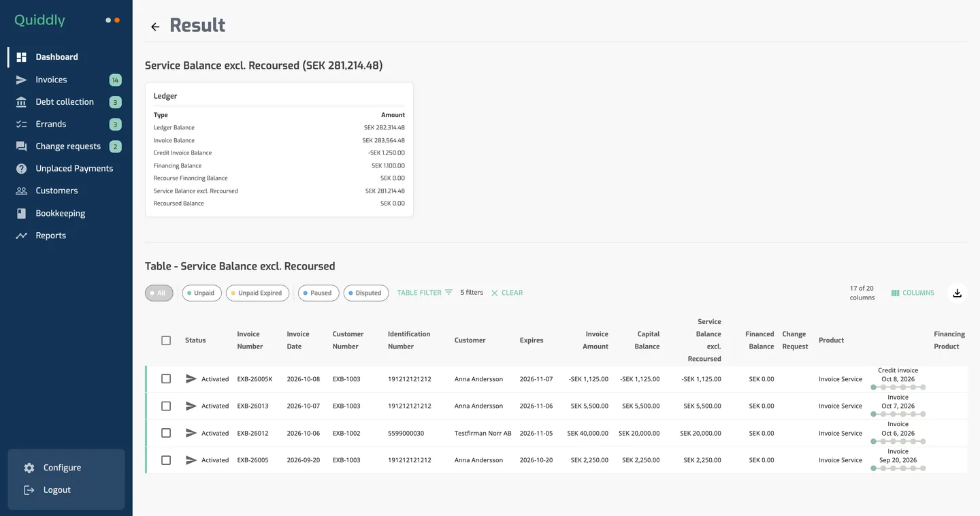The width and height of the screenshot is (980, 516).
Task: Click the Bookkeeping book icon
Action: point(22,213)
